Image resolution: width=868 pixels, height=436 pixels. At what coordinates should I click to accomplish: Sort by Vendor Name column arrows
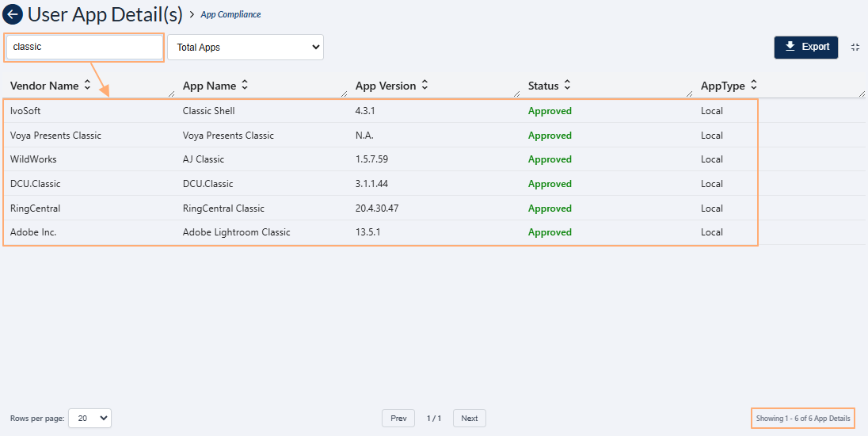(x=87, y=85)
